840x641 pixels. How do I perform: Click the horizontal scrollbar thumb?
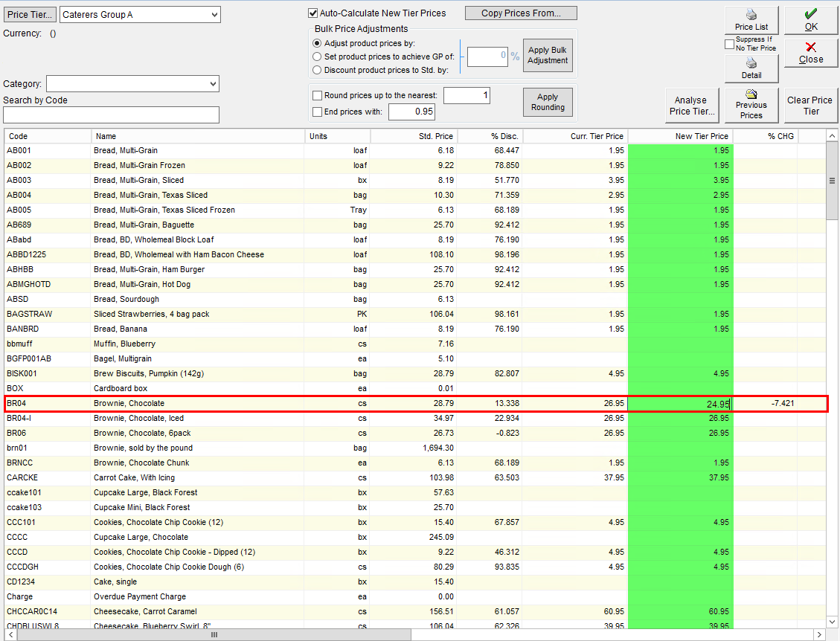pos(214,634)
